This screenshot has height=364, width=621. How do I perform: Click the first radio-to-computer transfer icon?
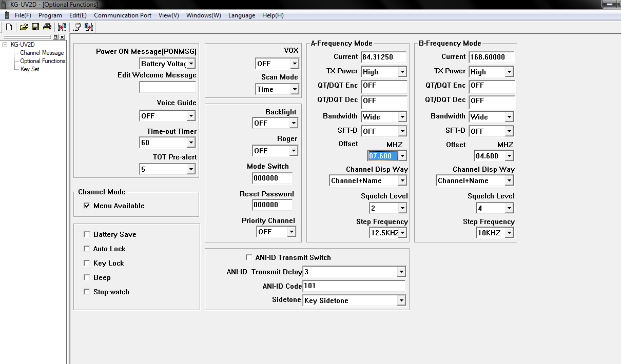(62, 27)
